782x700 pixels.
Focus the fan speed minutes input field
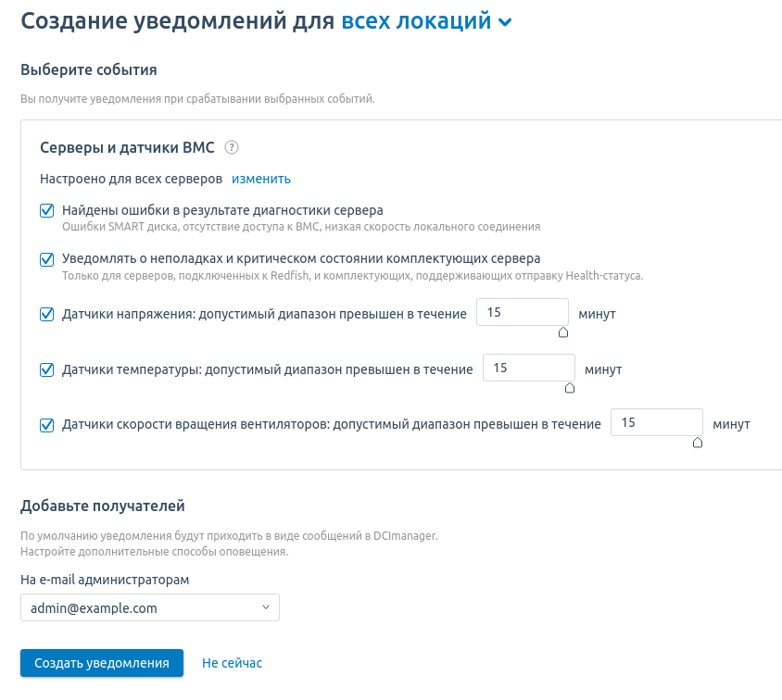(x=657, y=422)
